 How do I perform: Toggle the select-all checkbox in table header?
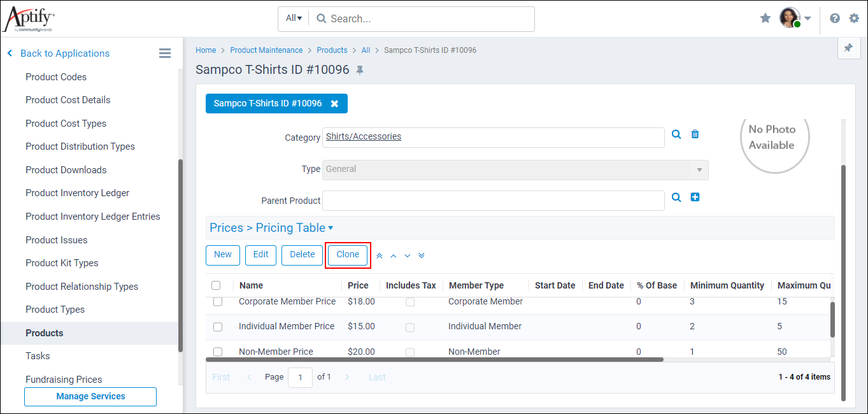216,285
